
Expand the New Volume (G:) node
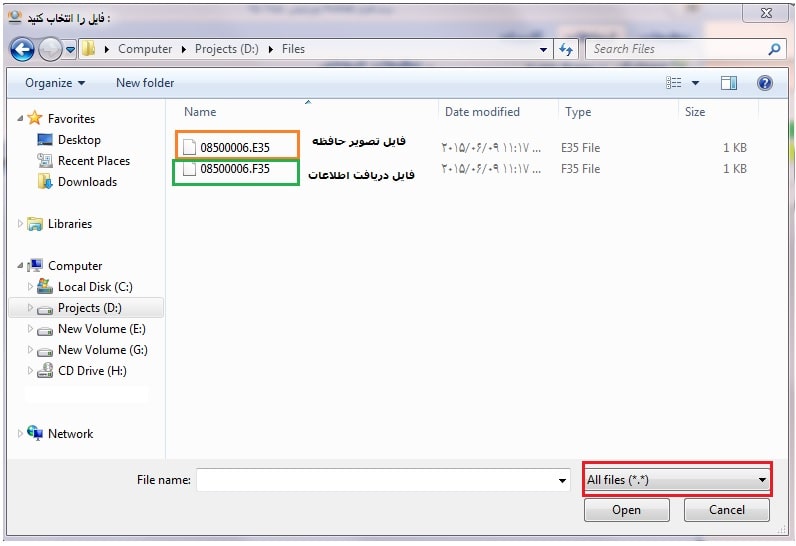click(30, 349)
